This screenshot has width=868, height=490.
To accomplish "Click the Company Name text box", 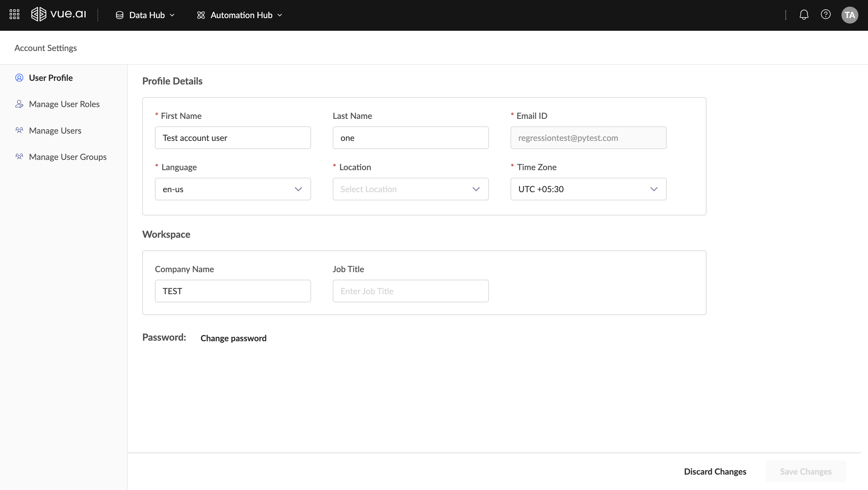I will coord(232,291).
